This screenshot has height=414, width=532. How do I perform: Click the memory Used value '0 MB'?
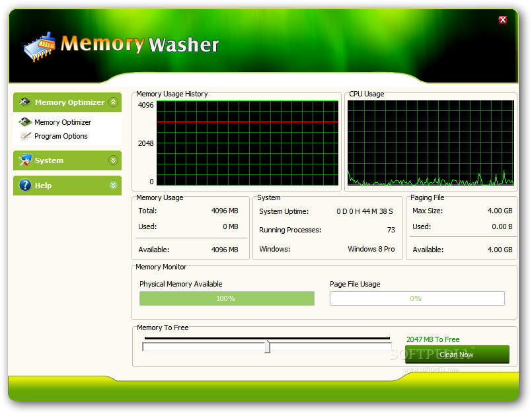tap(231, 226)
